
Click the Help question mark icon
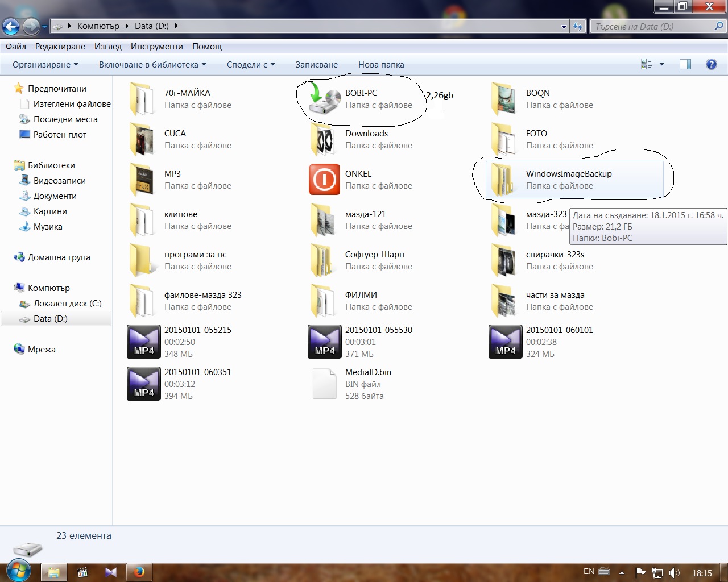click(711, 64)
